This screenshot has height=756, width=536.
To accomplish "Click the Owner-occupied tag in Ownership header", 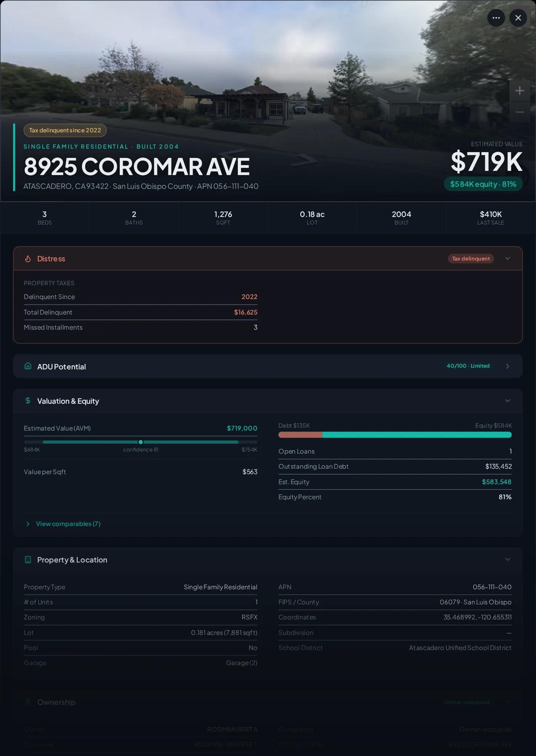I will tap(467, 702).
